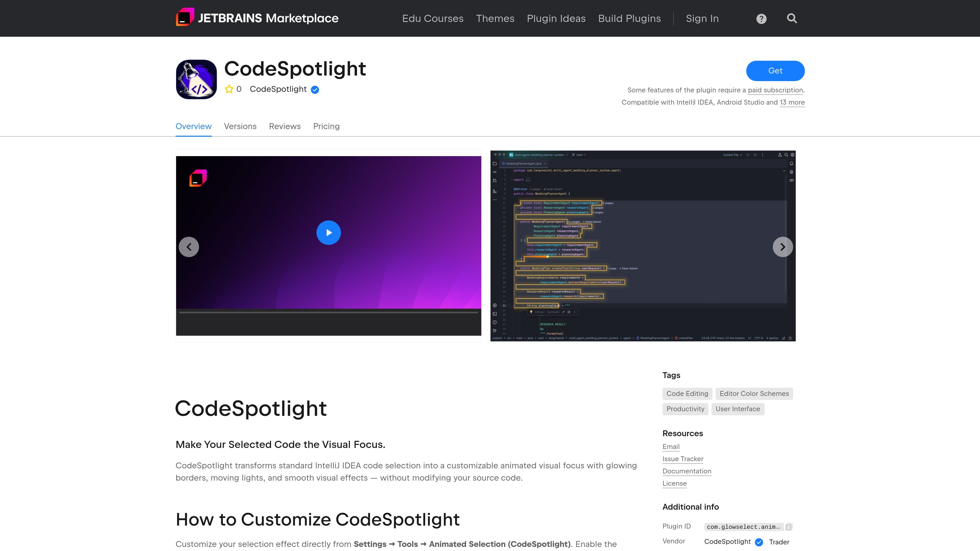Click the CodeSpotlight vendor link in Additional info

pos(727,542)
